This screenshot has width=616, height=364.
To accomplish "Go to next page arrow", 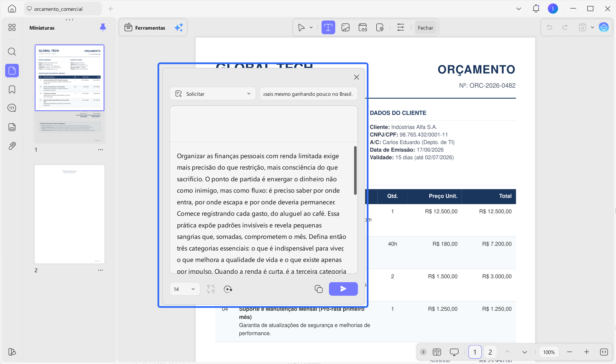I will (524, 352).
